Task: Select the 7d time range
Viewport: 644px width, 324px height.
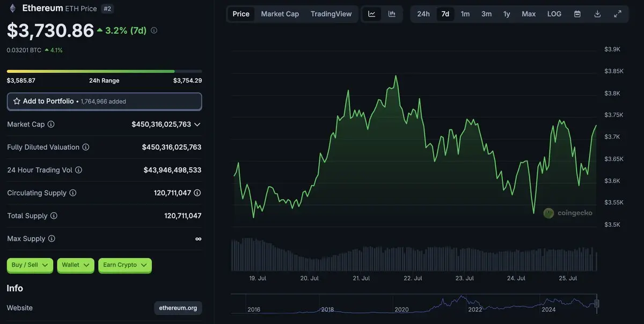Action: [445, 14]
